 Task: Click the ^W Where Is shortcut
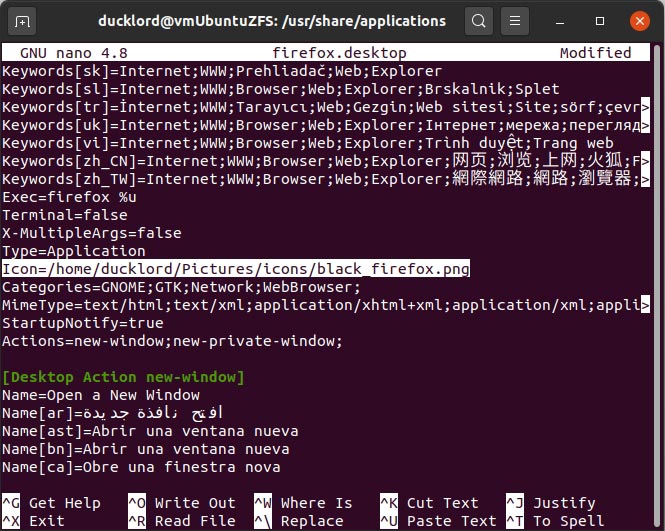pyautogui.click(x=303, y=503)
